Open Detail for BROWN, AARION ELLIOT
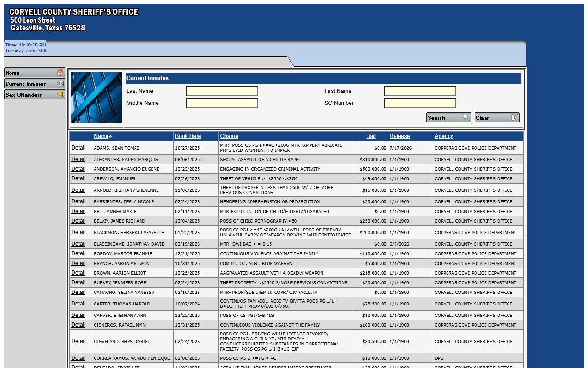The image size is (588, 368). point(78,273)
